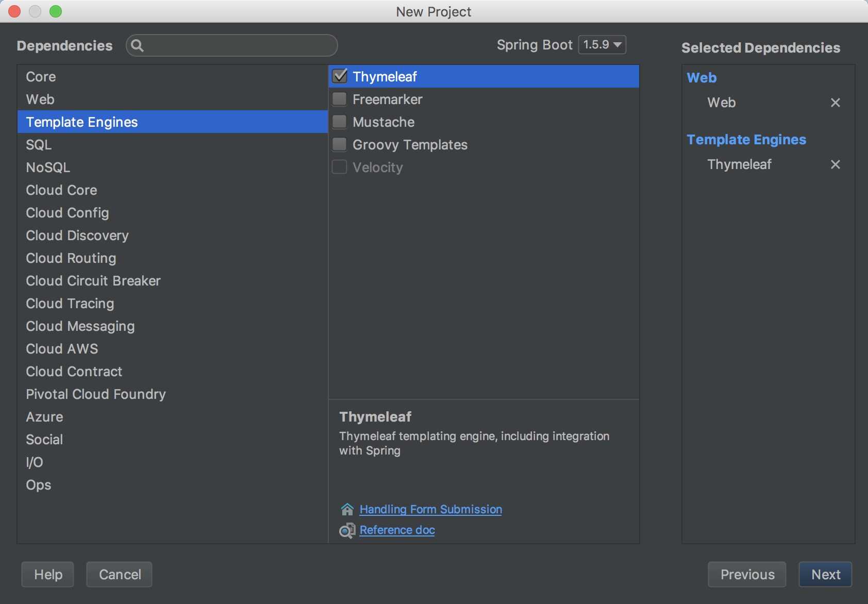Click the reference doc magnifier icon
This screenshot has height=604, width=868.
347,530
